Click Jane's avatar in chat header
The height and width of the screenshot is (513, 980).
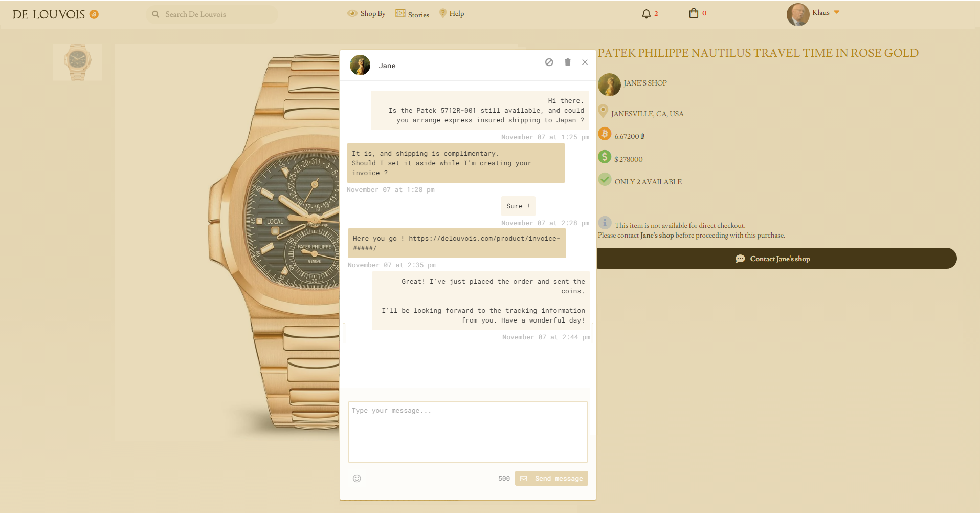point(360,66)
